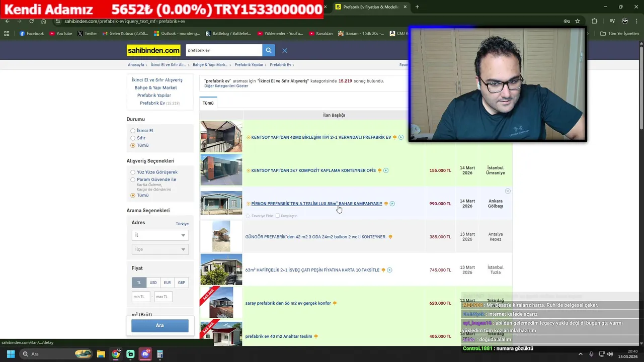Open the YouTube bookmark

click(61, 34)
